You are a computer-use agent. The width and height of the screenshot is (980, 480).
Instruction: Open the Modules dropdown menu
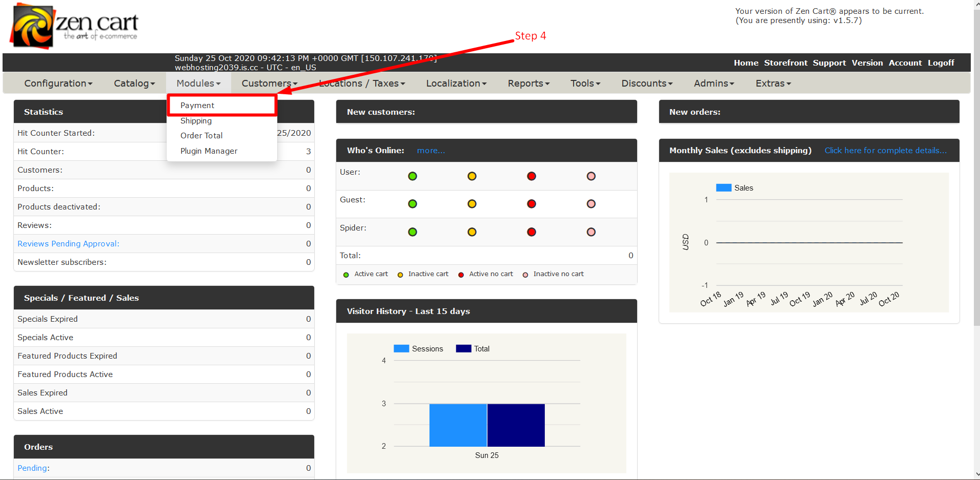(x=198, y=84)
